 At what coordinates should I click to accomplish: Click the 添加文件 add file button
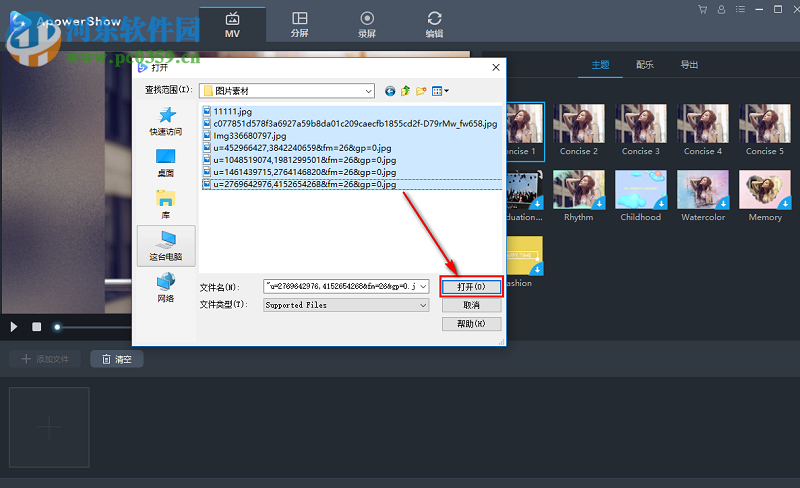(45, 359)
